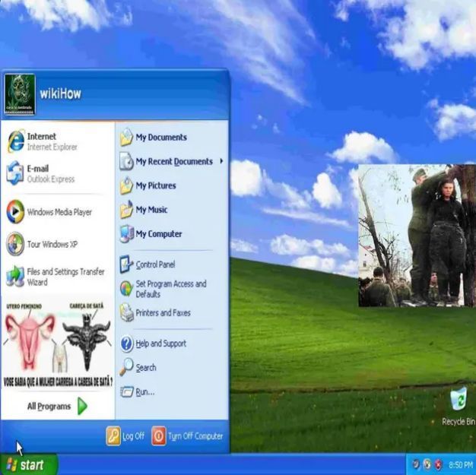
Task: Open Files and Settings Transfer Wizard
Action: click(x=53, y=277)
